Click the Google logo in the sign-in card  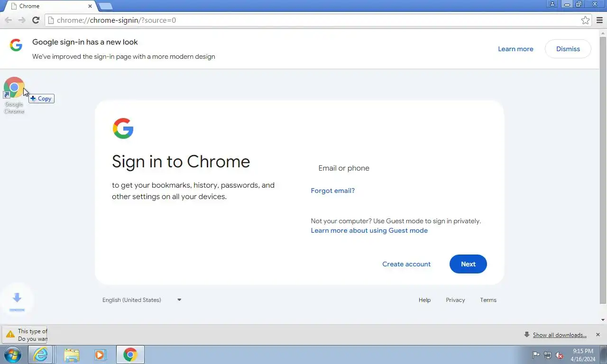[x=123, y=128]
